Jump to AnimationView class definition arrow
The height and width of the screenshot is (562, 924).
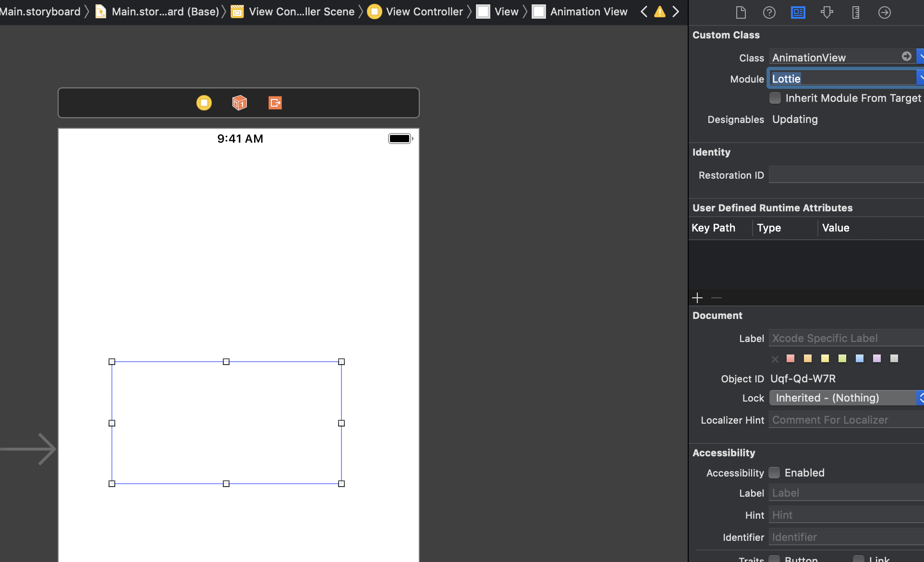click(907, 56)
